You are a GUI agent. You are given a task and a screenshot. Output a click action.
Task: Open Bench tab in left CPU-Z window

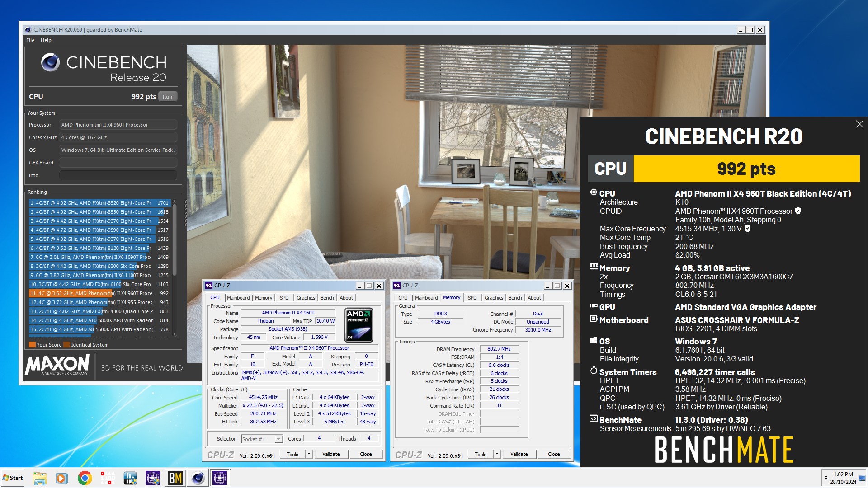coord(327,298)
